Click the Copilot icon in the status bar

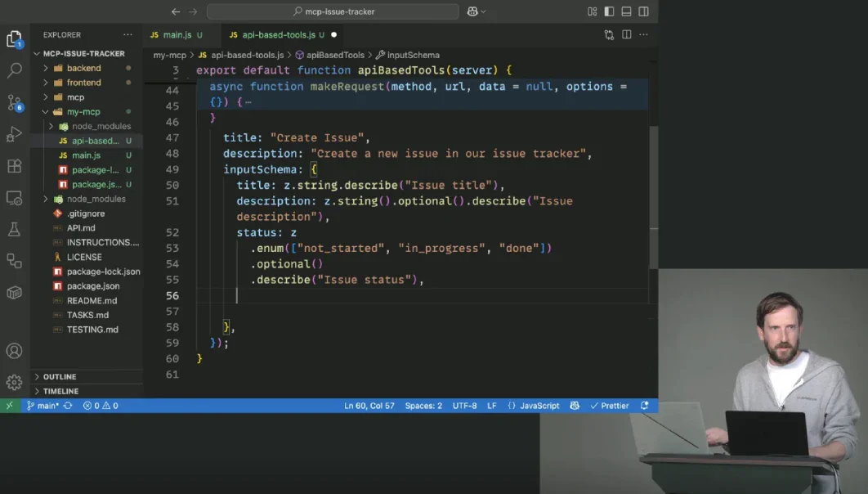(x=575, y=405)
